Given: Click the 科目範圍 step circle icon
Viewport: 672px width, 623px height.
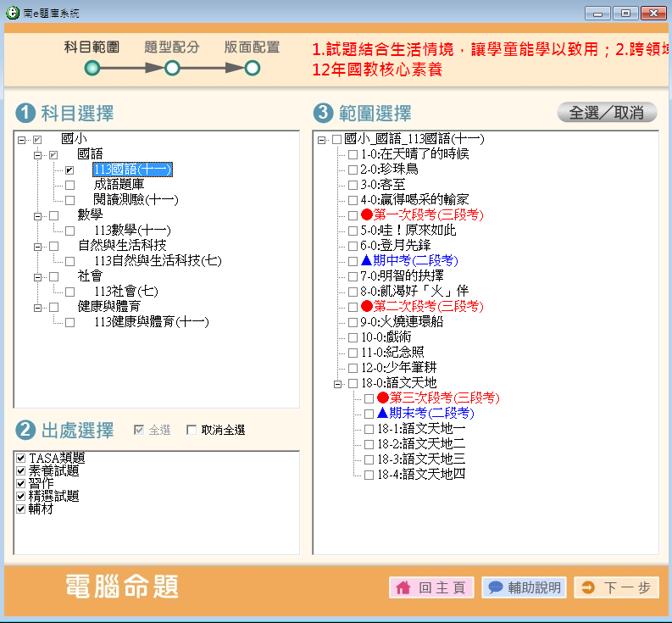Looking at the screenshot, I should (x=92, y=68).
